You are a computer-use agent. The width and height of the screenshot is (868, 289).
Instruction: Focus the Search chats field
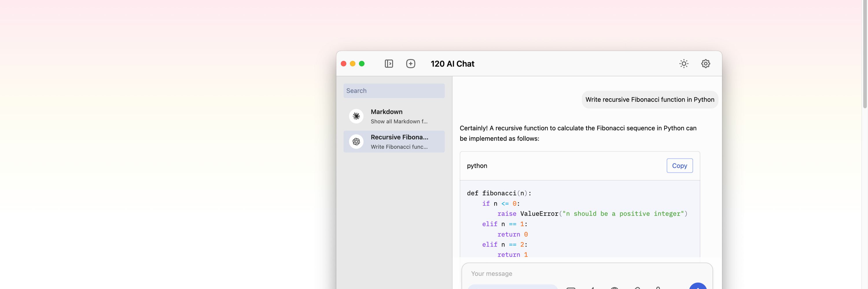click(x=394, y=91)
